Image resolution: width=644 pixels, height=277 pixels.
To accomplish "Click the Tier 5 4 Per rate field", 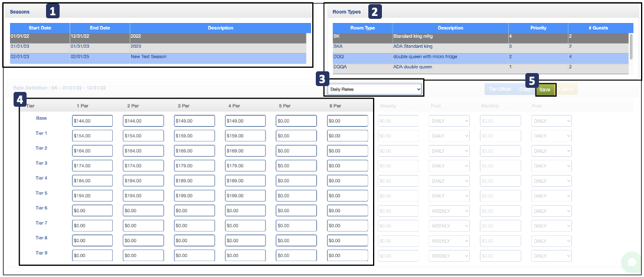I will (x=245, y=196).
